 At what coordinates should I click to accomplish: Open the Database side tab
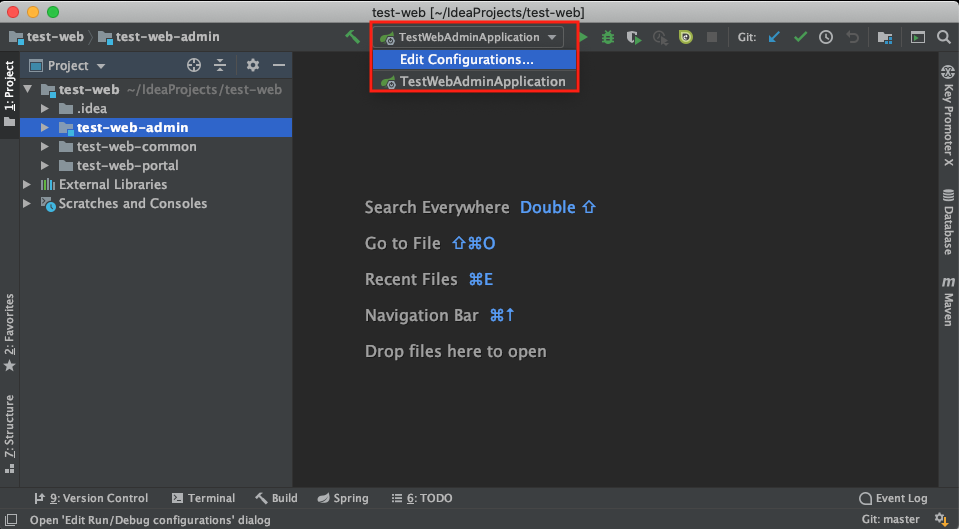(948, 221)
